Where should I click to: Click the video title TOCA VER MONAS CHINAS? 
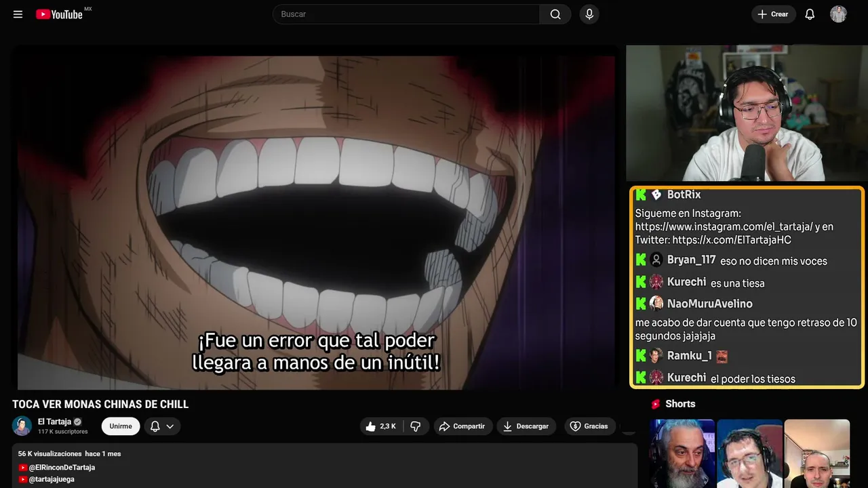click(100, 405)
